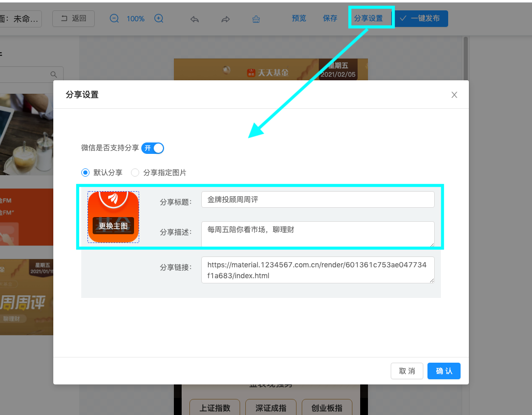The height and width of the screenshot is (415, 532).
Task: Click the sidebar search input box
Action: (32, 74)
